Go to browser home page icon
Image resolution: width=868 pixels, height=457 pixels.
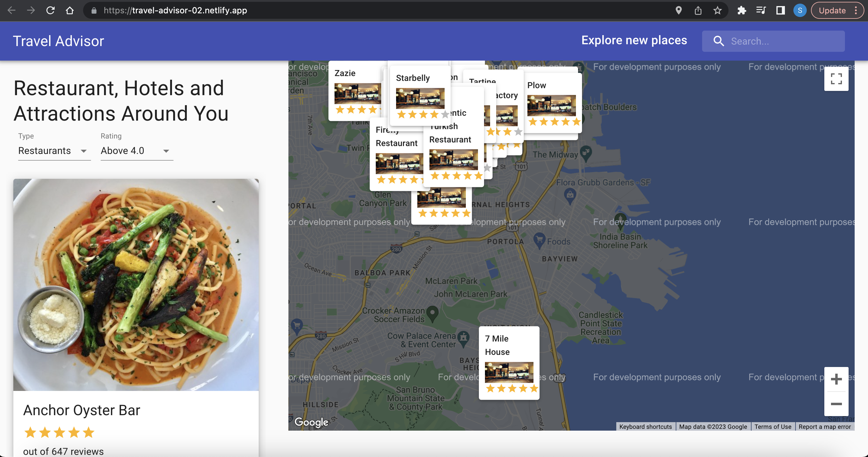click(x=70, y=10)
